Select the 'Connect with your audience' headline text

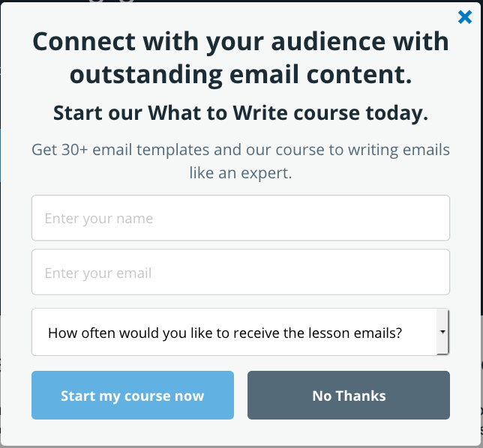click(x=241, y=58)
